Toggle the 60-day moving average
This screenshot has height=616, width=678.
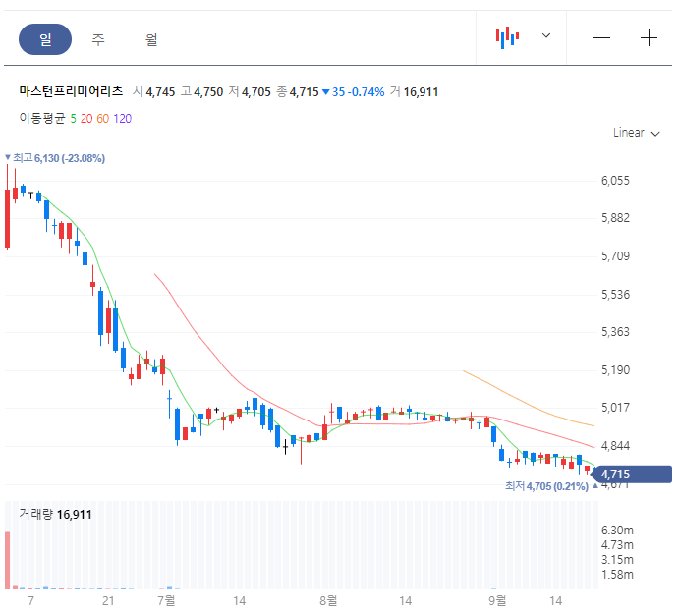tap(103, 119)
